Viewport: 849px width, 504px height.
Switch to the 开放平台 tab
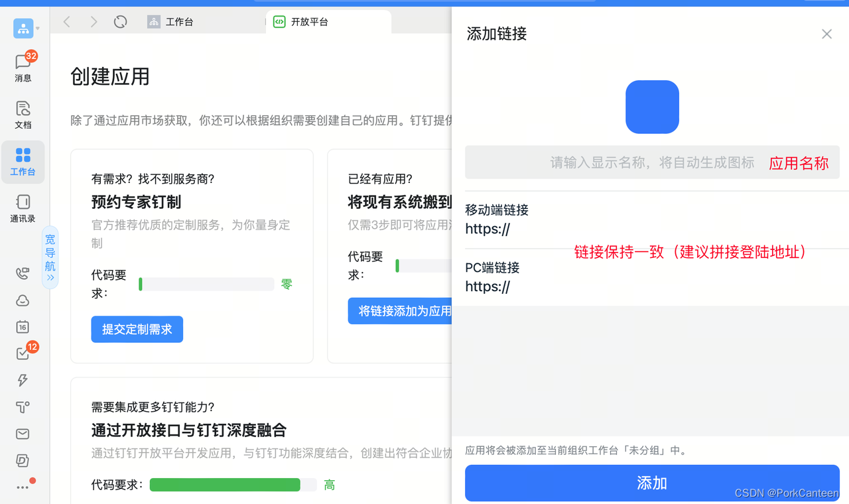tap(328, 22)
